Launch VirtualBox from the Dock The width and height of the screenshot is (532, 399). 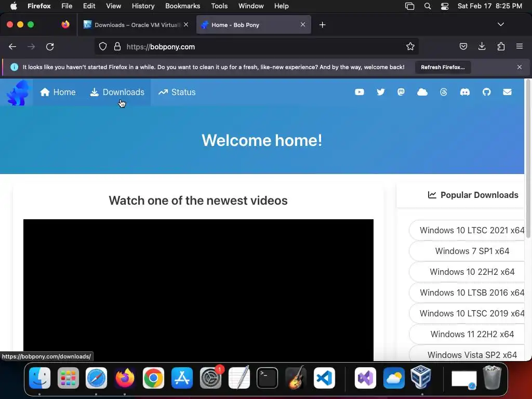(421, 377)
